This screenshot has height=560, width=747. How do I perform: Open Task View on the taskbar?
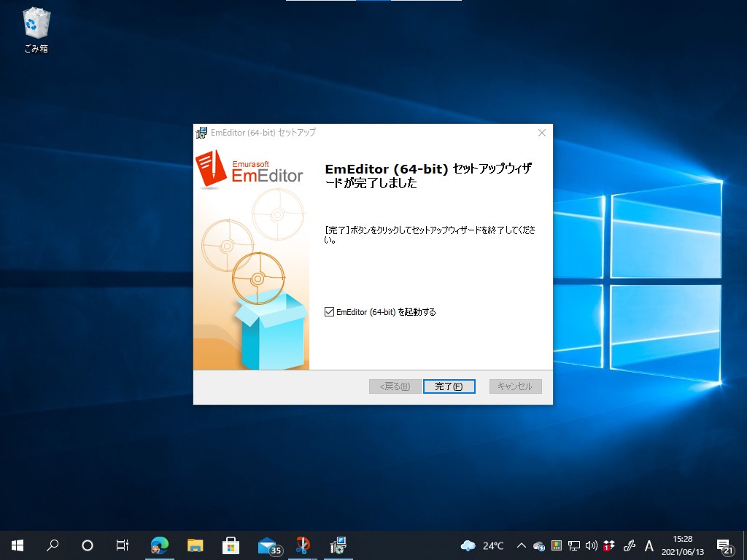[123, 545]
